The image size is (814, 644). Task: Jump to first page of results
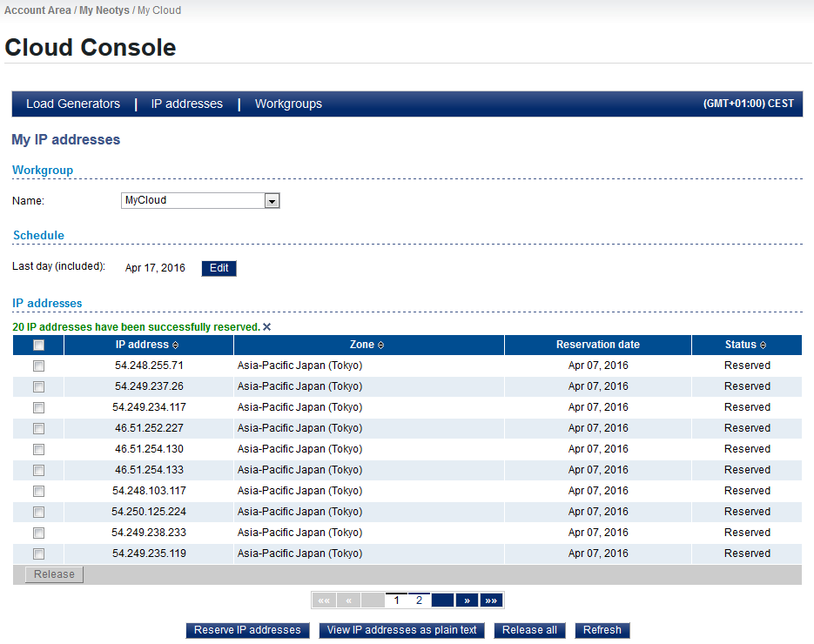click(x=324, y=600)
